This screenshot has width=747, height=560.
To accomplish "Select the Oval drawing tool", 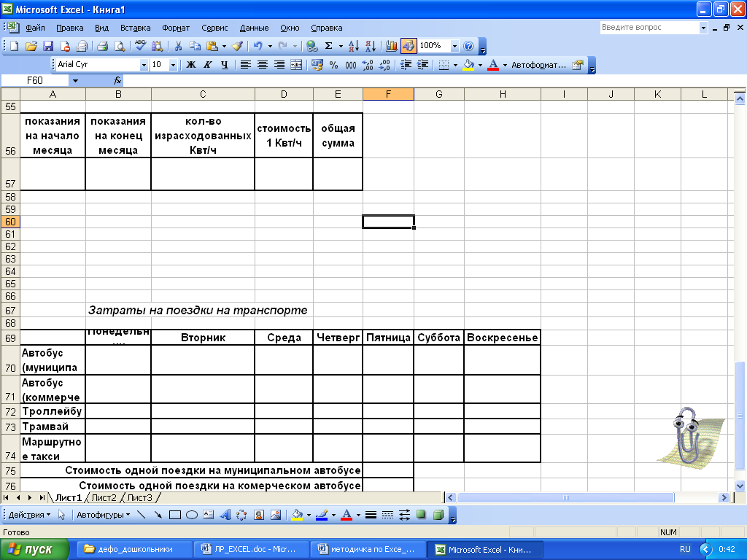I will pyautogui.click(x=192, y=515).
